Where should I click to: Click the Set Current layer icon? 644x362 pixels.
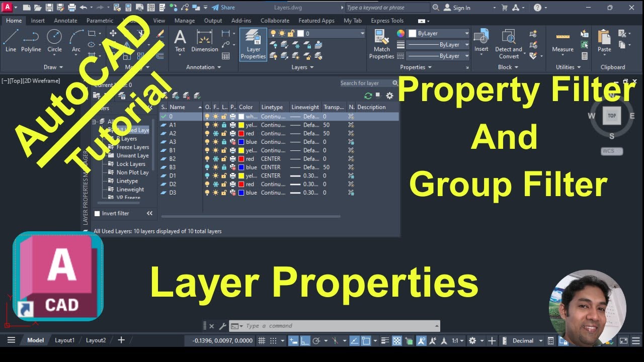click(197, 96)
